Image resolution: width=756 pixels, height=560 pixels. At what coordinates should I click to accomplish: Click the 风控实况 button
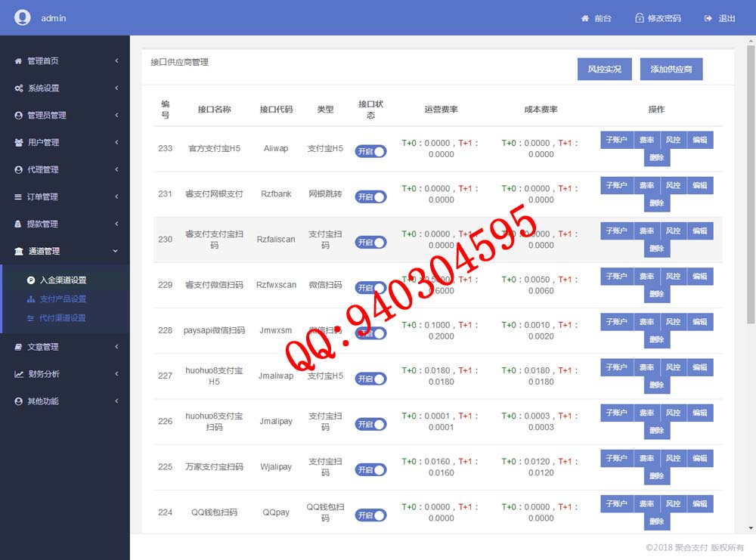coord(605,69)
